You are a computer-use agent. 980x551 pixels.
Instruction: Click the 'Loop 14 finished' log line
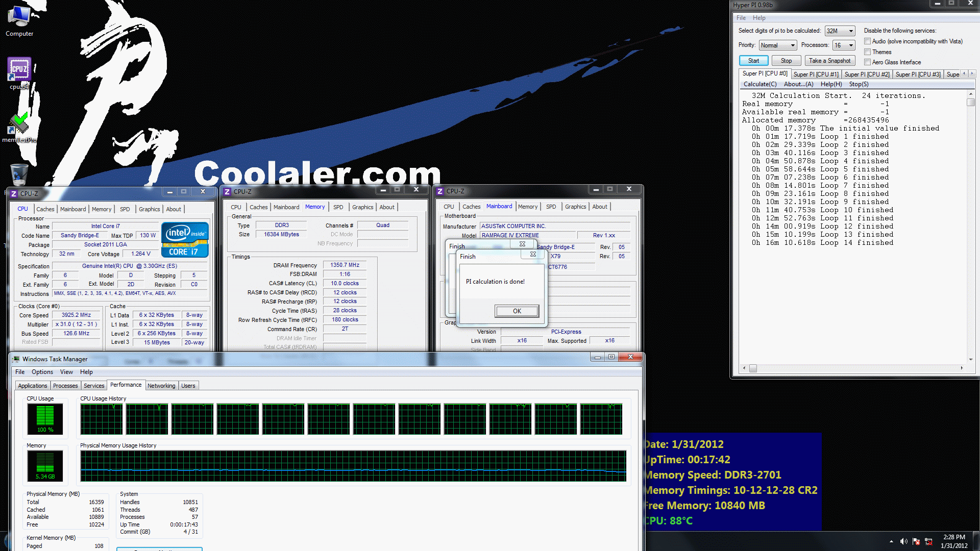click(x=823, y=243)
